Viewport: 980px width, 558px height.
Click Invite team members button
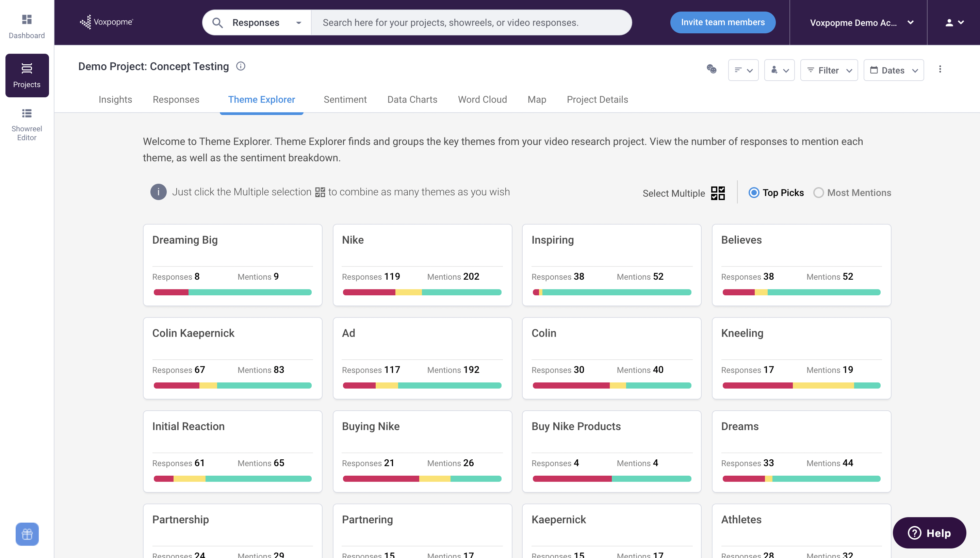(x=723, y=22)
